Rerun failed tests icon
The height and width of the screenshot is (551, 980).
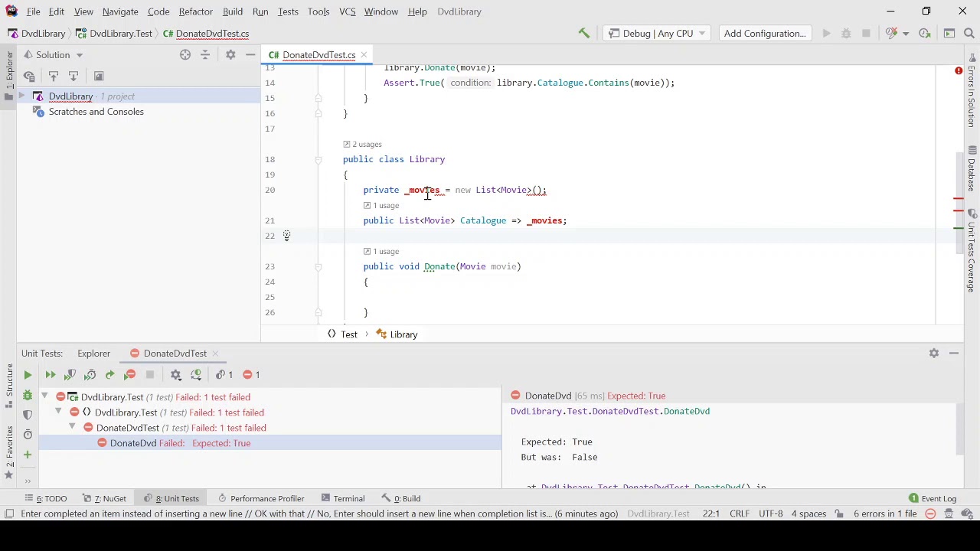point(130,374)
